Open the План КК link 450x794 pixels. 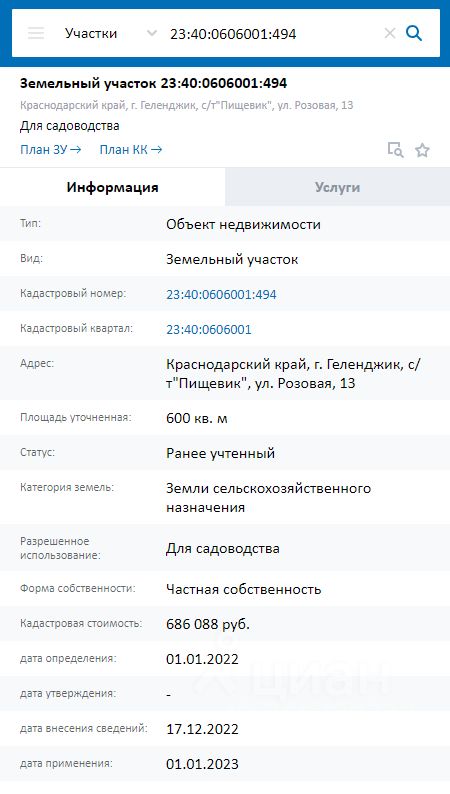pyautogui.click(x=131, y=149)
